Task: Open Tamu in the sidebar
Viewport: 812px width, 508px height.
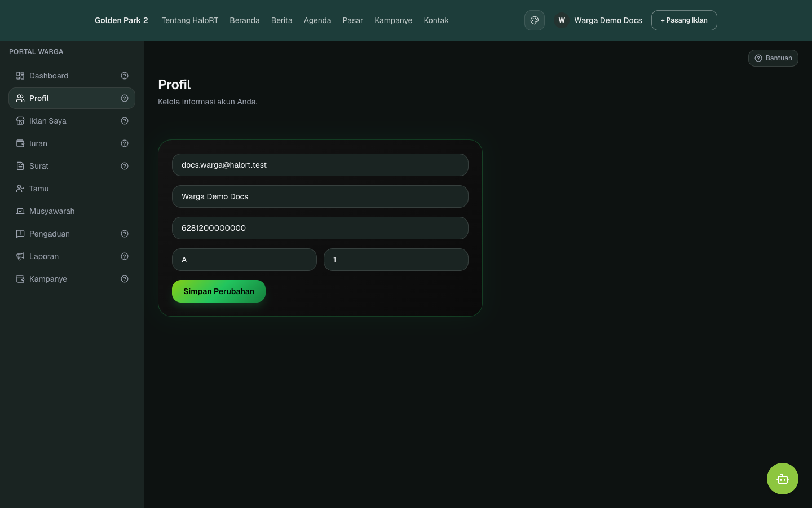Action: 72,189
